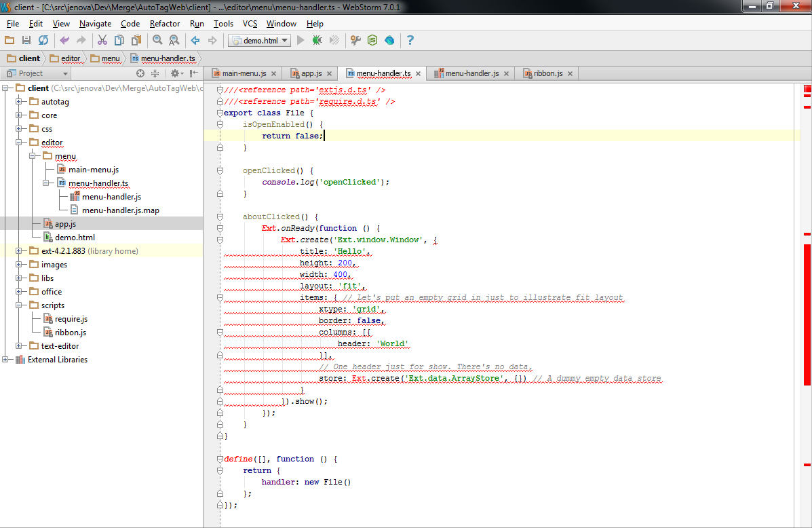
Task: Click the red error indicator atop the gutter
Action: [807, 89]
